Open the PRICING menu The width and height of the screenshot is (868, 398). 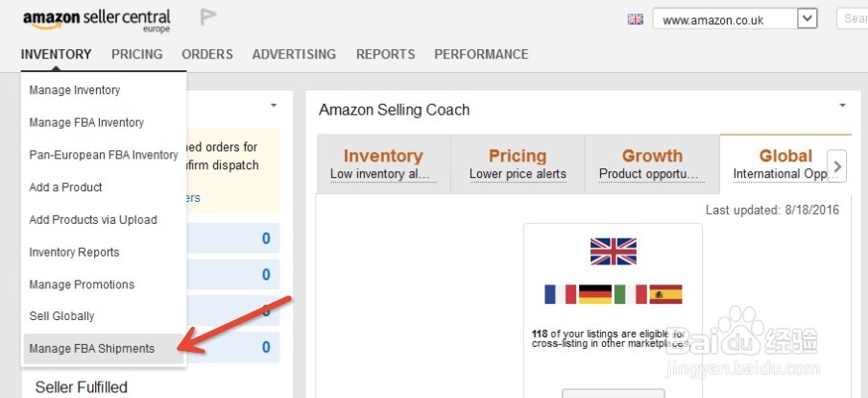pyautogui.click(x=136, y=55)
